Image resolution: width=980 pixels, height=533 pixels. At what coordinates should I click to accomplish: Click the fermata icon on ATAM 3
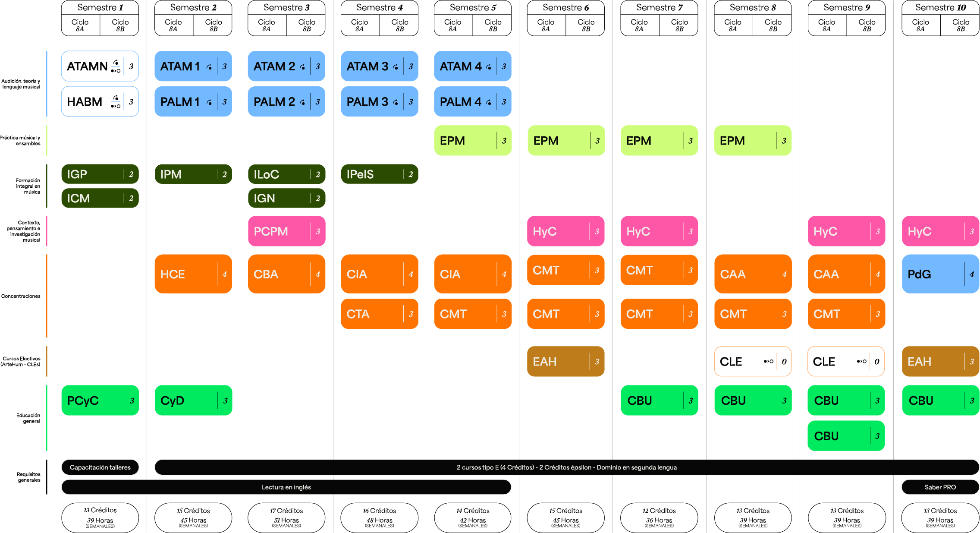pos(396,67)
